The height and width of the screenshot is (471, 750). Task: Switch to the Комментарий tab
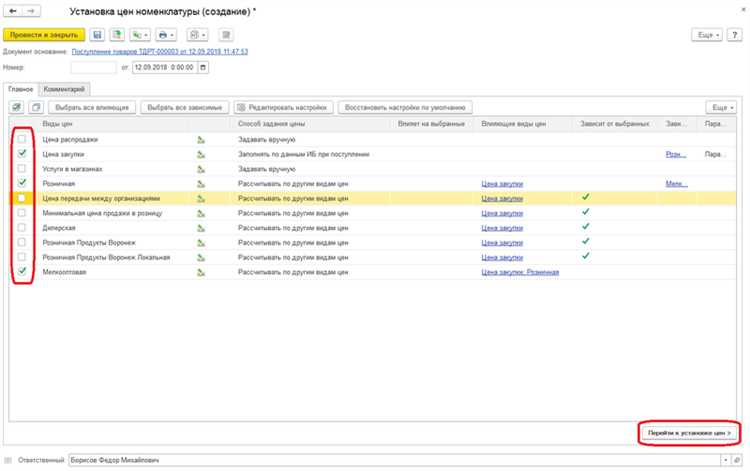[x=64, y=89]
